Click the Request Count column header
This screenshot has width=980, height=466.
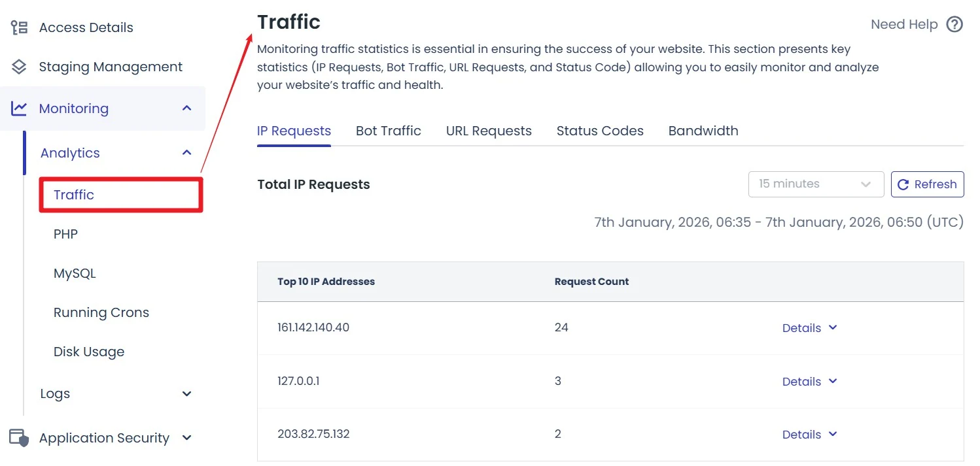point(591,282)
